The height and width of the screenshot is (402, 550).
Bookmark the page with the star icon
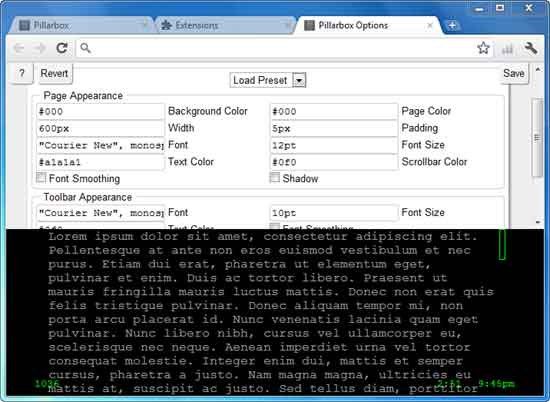pyautogui.click(x=483, y=48)
